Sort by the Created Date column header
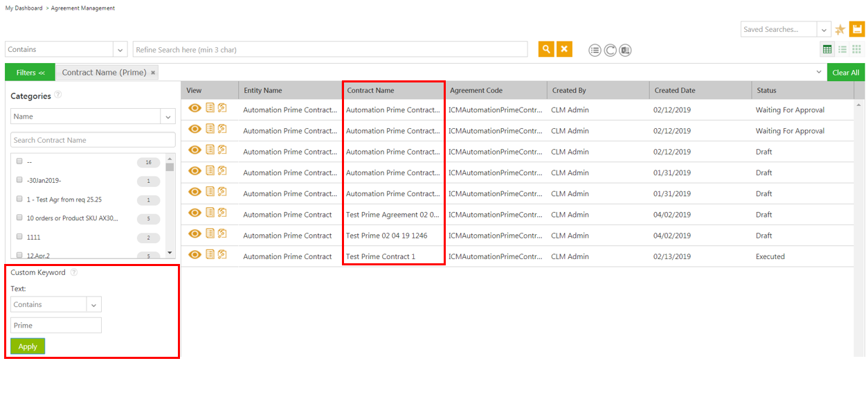 pyautogui.click(x=675, y=90)
